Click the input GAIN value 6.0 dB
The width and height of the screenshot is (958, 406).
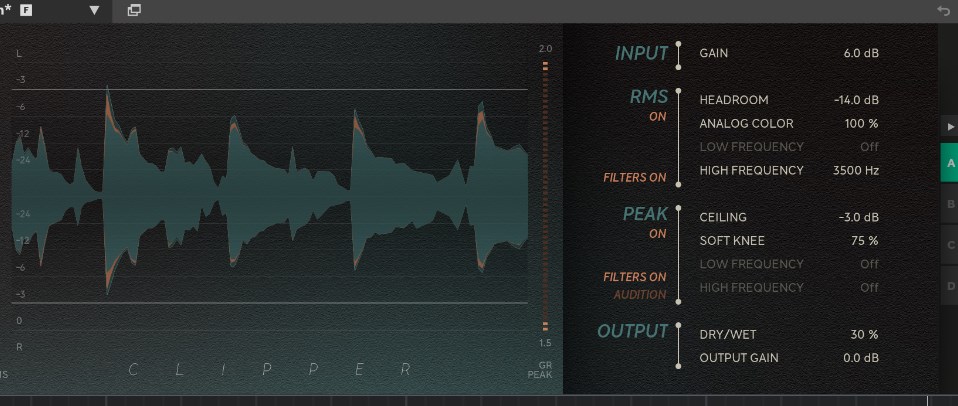point(860,52)
